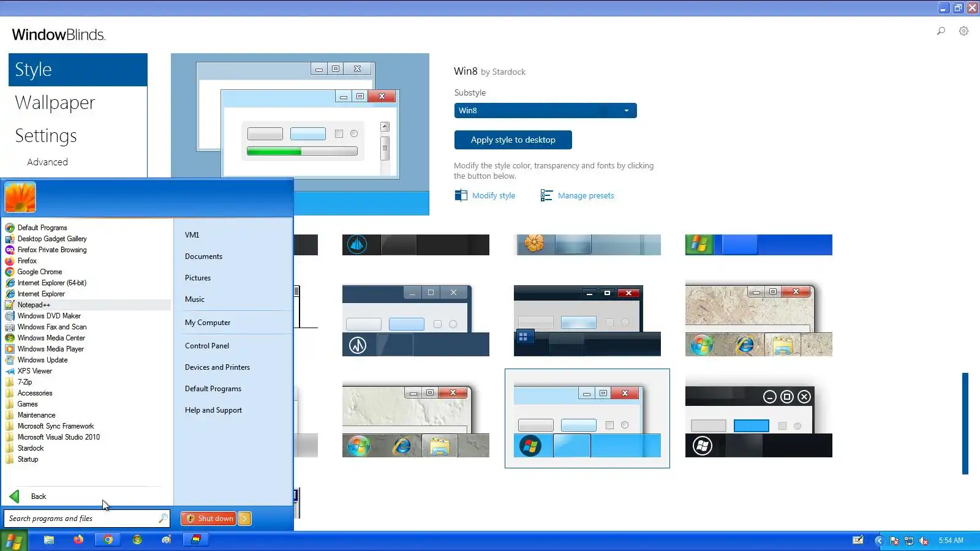980x551 pixels.
Task: Open Firefox from the taskbar
Action: click(78, 540)
